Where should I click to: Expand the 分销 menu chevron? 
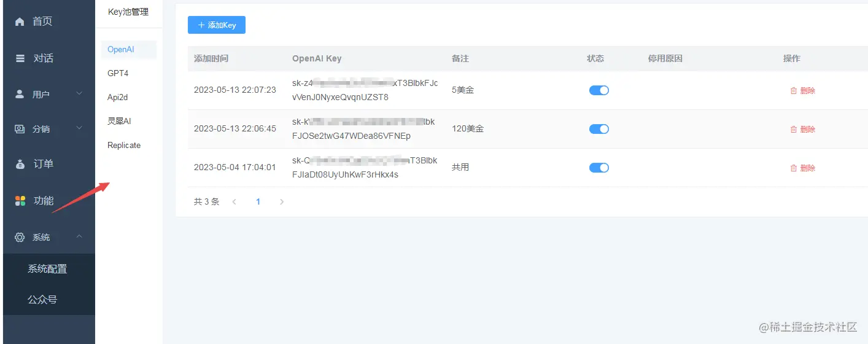pos(79,128)
